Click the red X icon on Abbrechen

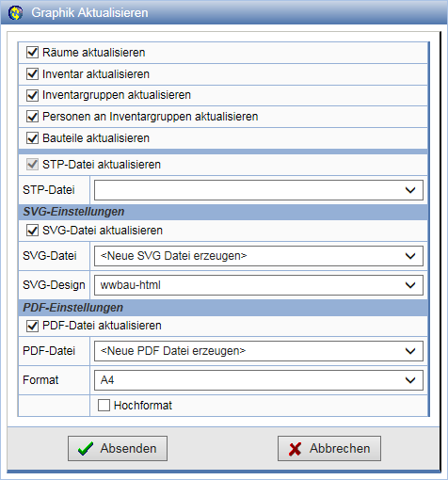pyautogui.click(x=295, y=449)
